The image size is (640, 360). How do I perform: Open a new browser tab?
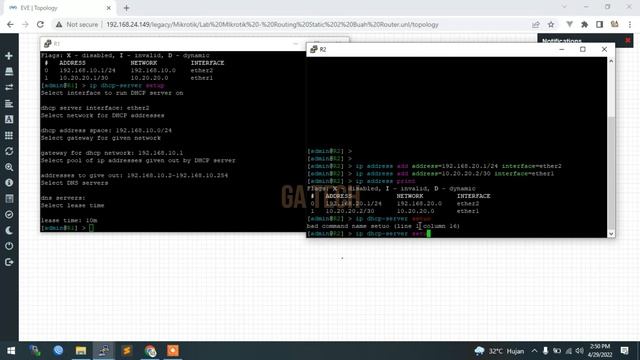[x=127, y=8]
